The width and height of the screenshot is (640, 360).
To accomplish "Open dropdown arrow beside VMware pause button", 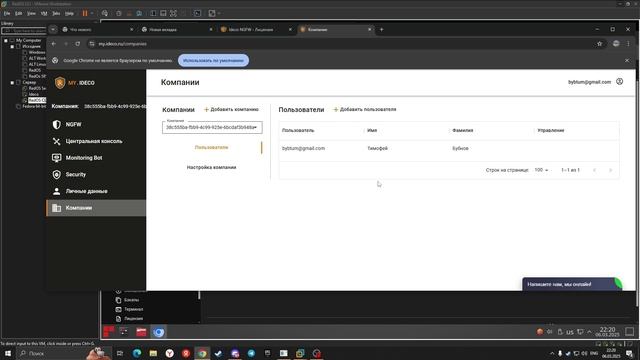I will [x=92, y=13].
